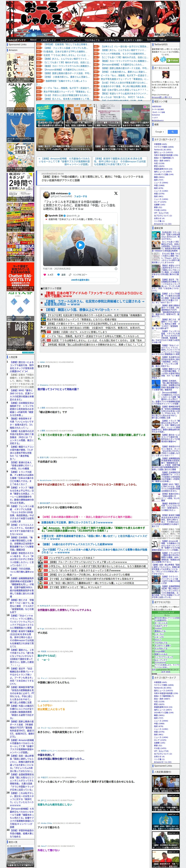186x868 pixels.
Task: Click the 習近平 news thumbnail in the header grid
Action: click(64, 139)
